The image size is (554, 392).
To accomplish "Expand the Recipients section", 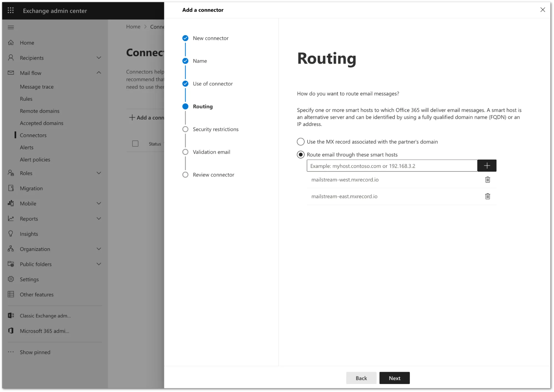I will (x=99, y=58).
